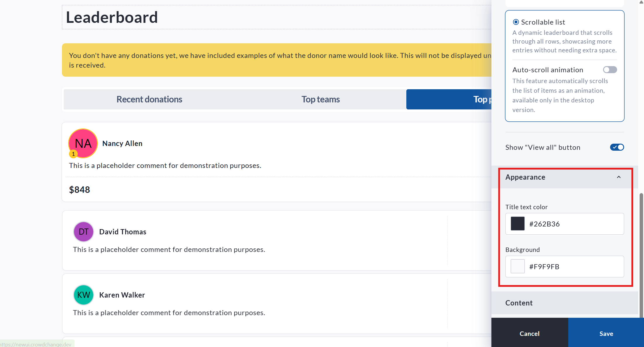The image size is (644, 347).
Task: Click the rank 1 badge on Nancy's avatar
Action: click(x=73, y=154)
